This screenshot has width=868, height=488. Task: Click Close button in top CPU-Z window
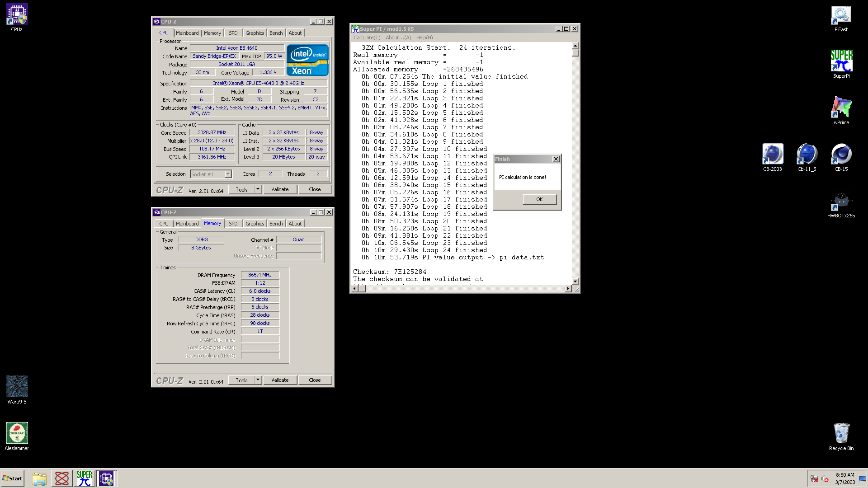point(315,189)
